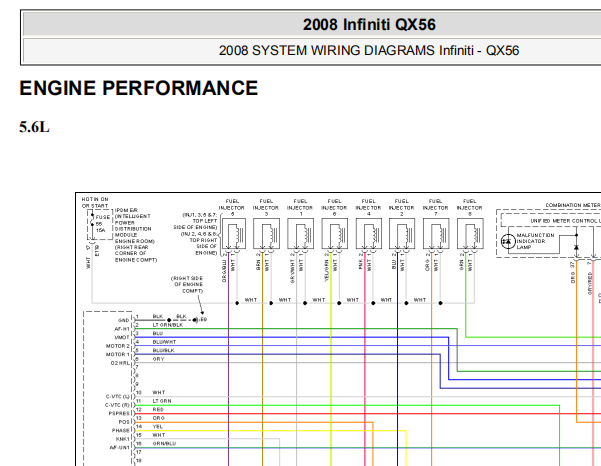This screenshot has height=466, width=601.
Task: Click the 'VMOT' pin label
Action: point(122,338)
